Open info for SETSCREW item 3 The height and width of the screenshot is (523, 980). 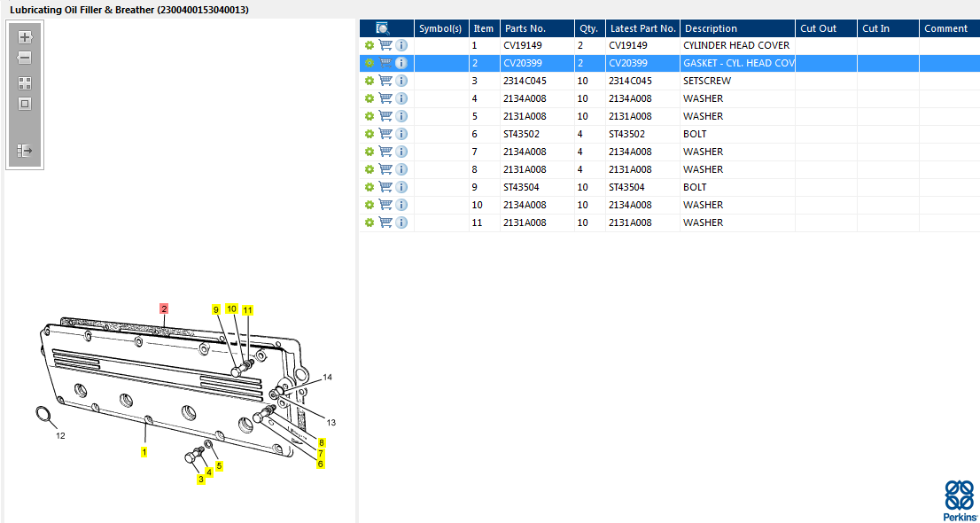401,81
